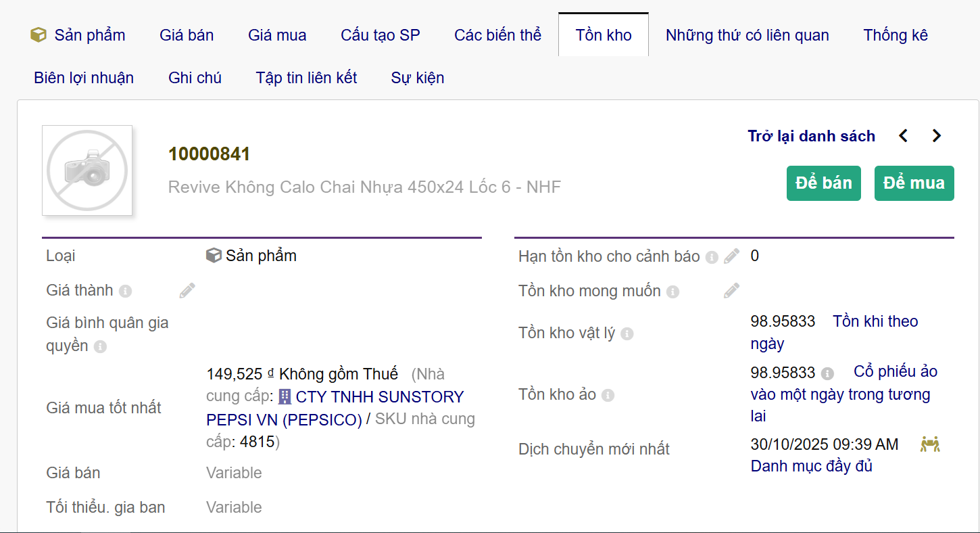Switch to the Giá bán tab

[187, 34]
